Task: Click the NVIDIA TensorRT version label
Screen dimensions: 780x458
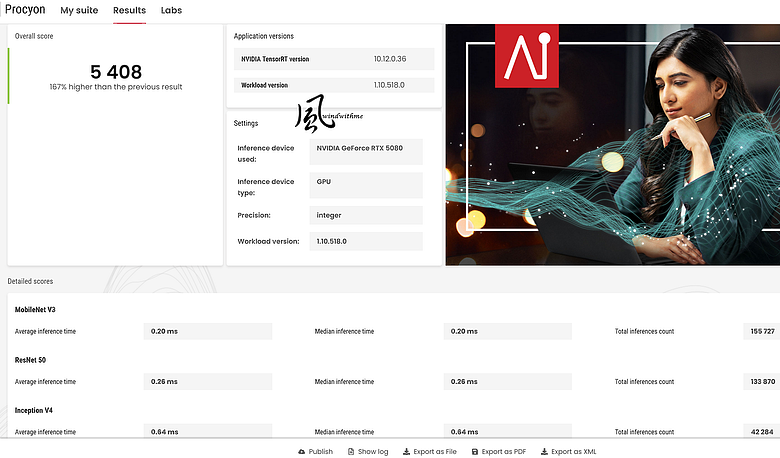Action: pyautogui.click(x=275, y=59)
